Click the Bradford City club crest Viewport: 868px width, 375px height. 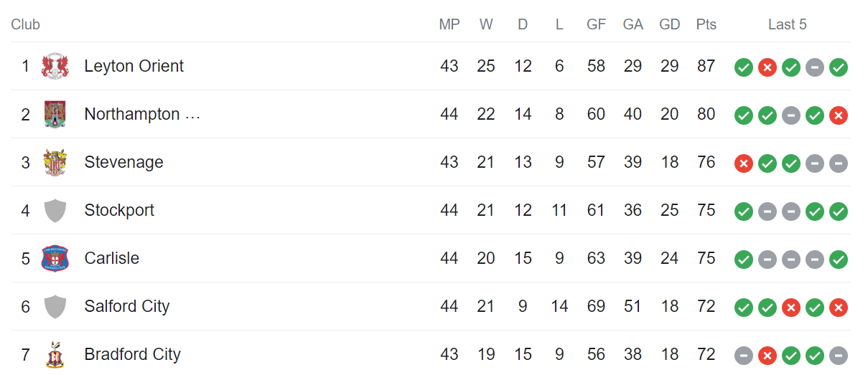(55, 355)
